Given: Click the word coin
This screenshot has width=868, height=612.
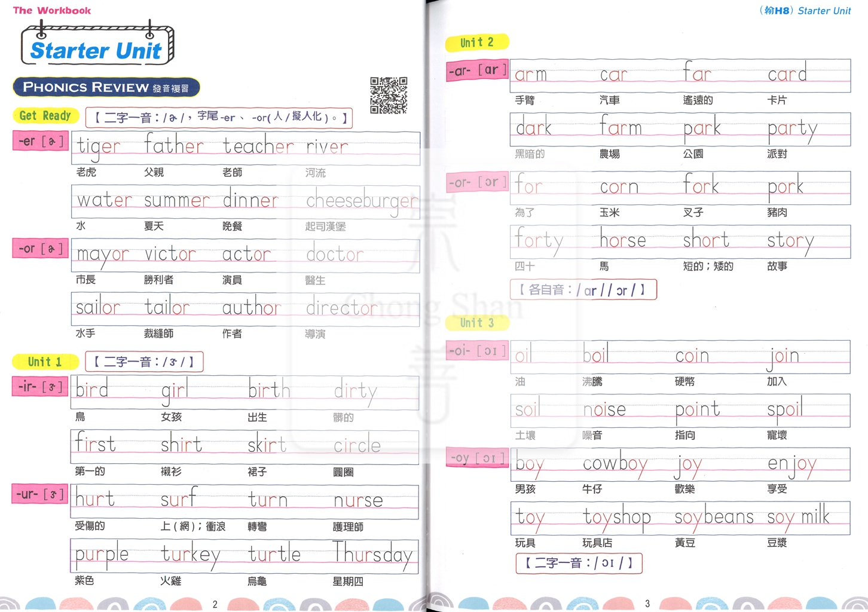Looking at the screenshot, I should click(x=692, y=355).
